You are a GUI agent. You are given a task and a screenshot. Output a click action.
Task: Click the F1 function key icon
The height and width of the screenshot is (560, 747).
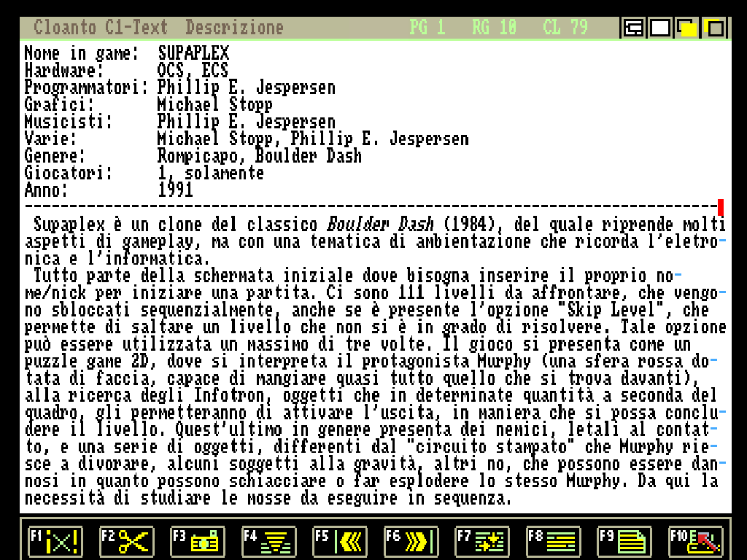pyautogui.click(x=55, y=541)
